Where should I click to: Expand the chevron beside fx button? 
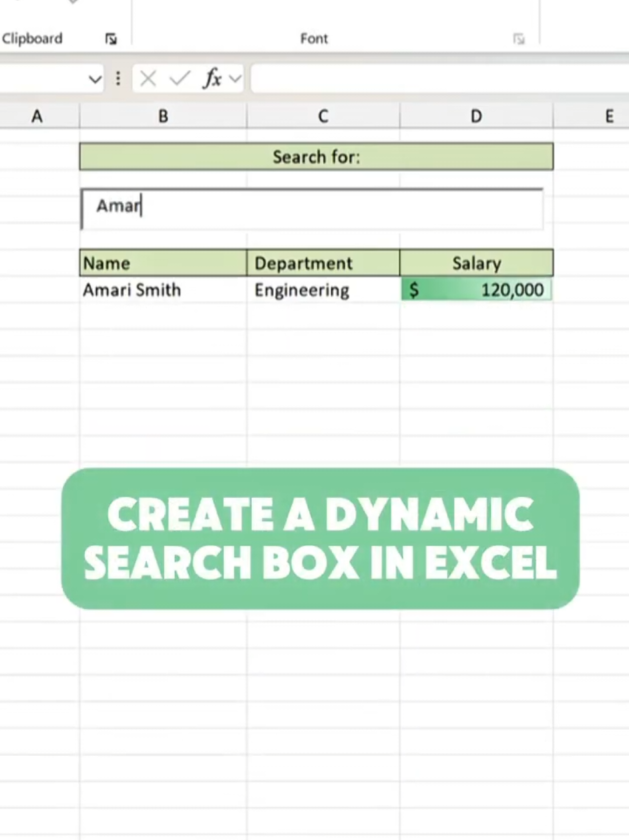pos(234,79)
